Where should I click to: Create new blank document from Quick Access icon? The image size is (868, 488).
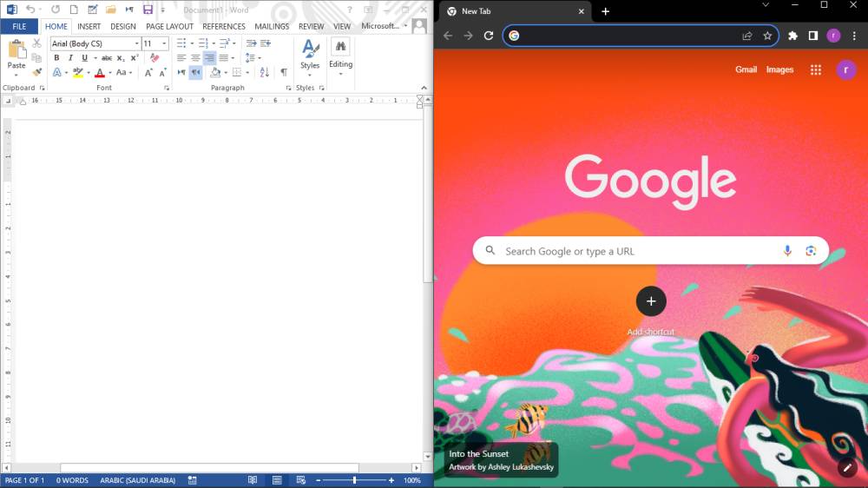(x=74, y=10)
